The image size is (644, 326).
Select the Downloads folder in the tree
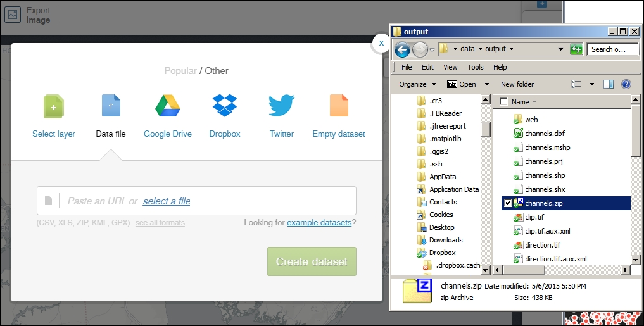point(439,240)
